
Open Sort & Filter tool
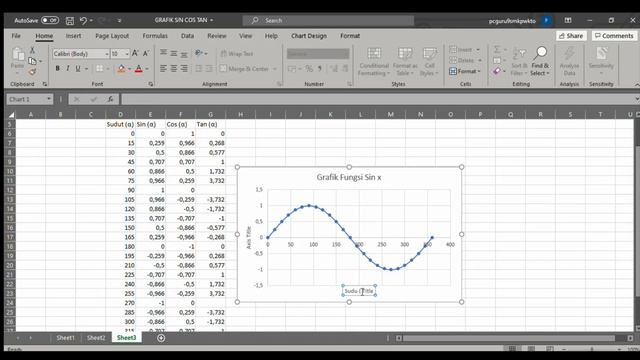tap(519, 61)
